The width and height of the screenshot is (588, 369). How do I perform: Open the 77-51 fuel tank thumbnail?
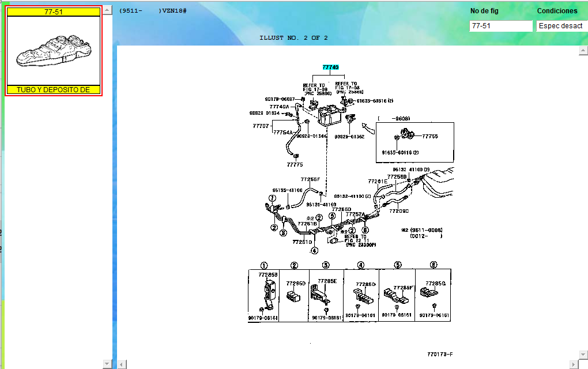click(54, 51)
